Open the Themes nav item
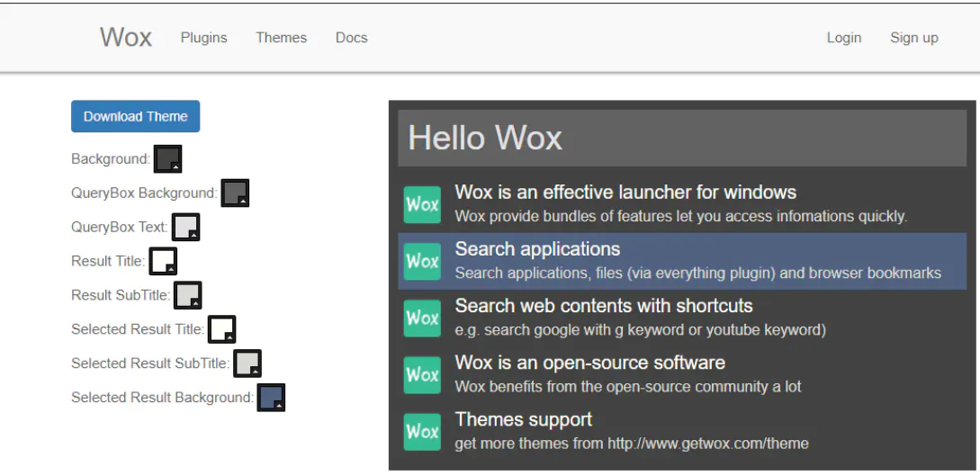Viewport: 980px width, 476px height. pyautogui.click(x=281, y=38)
